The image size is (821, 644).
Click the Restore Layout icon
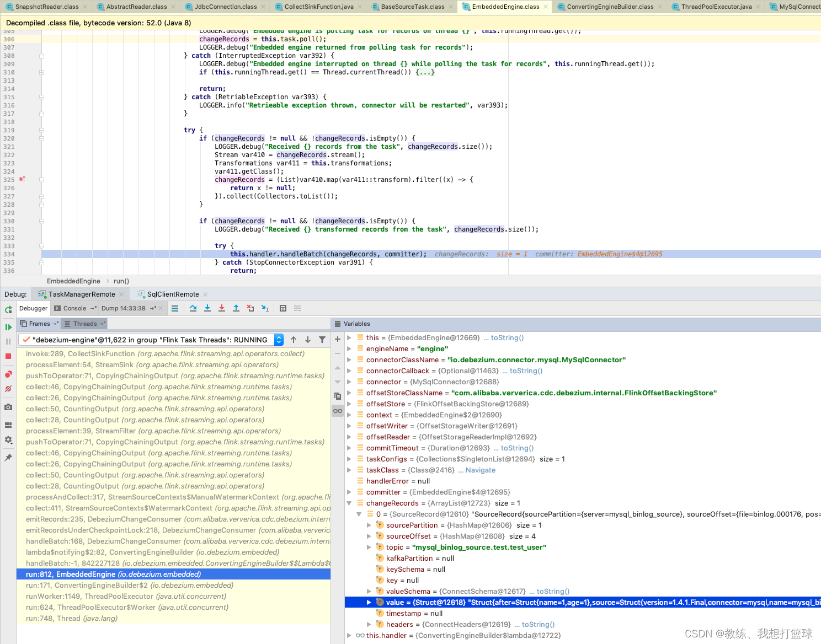8,425
